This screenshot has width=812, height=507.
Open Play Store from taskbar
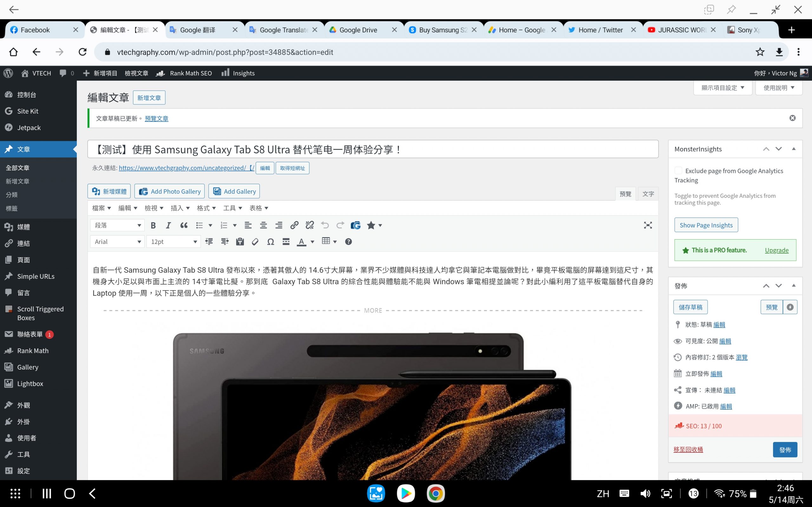(x=406, y=494)
